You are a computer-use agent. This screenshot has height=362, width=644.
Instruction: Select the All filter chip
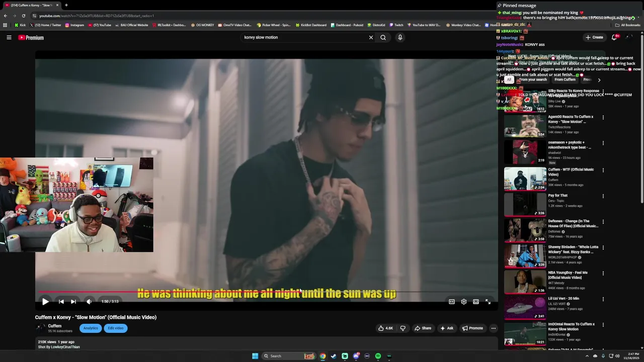[x=509, y=79]
